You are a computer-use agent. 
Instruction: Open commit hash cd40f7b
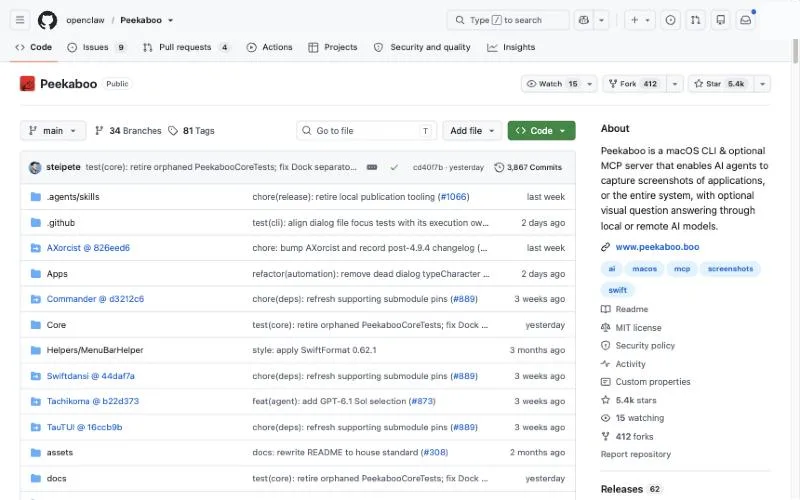428,167
